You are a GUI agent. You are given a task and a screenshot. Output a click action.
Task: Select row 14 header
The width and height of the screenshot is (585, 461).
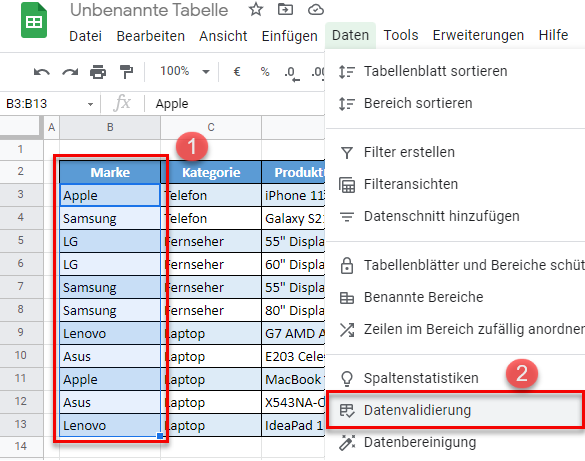21,446
